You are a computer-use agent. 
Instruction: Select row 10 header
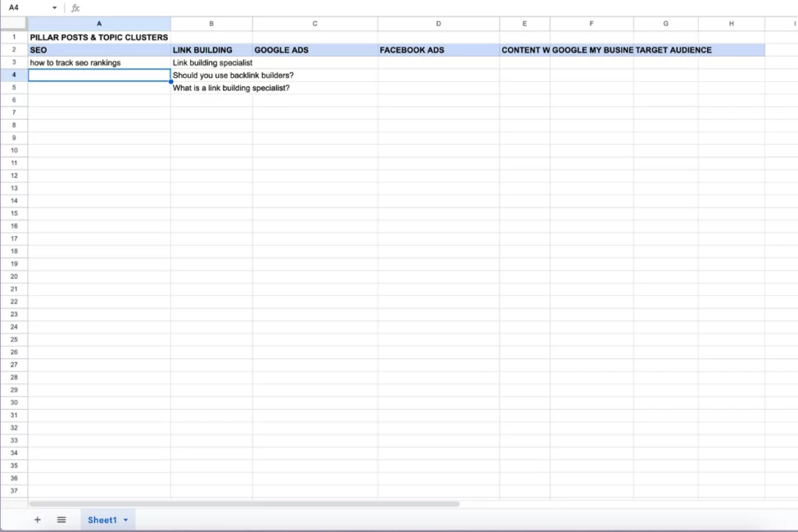14,150
